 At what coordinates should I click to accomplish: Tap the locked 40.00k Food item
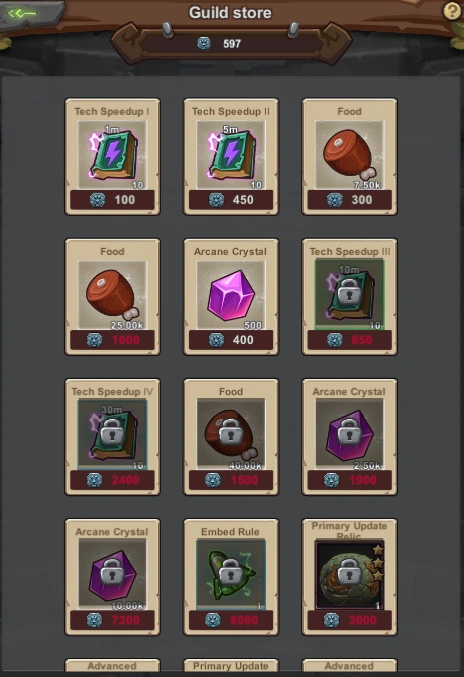tap(231, 434)
